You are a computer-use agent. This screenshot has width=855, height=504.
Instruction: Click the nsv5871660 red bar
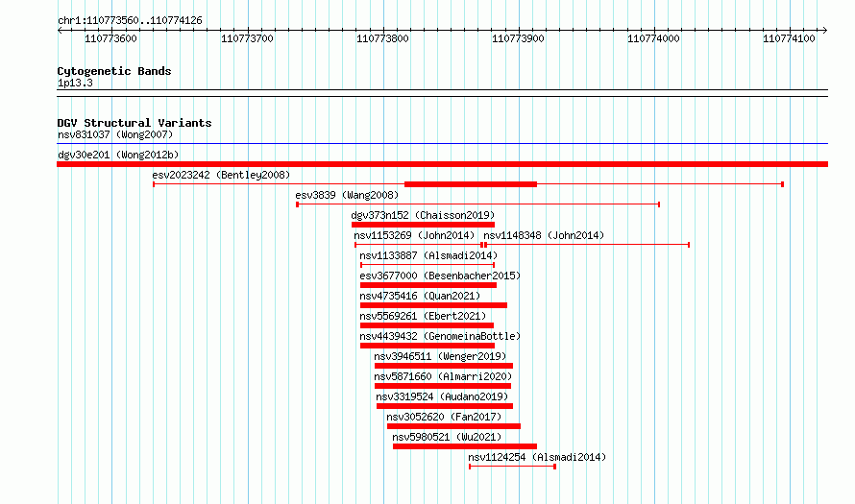(x=443, y=386)
